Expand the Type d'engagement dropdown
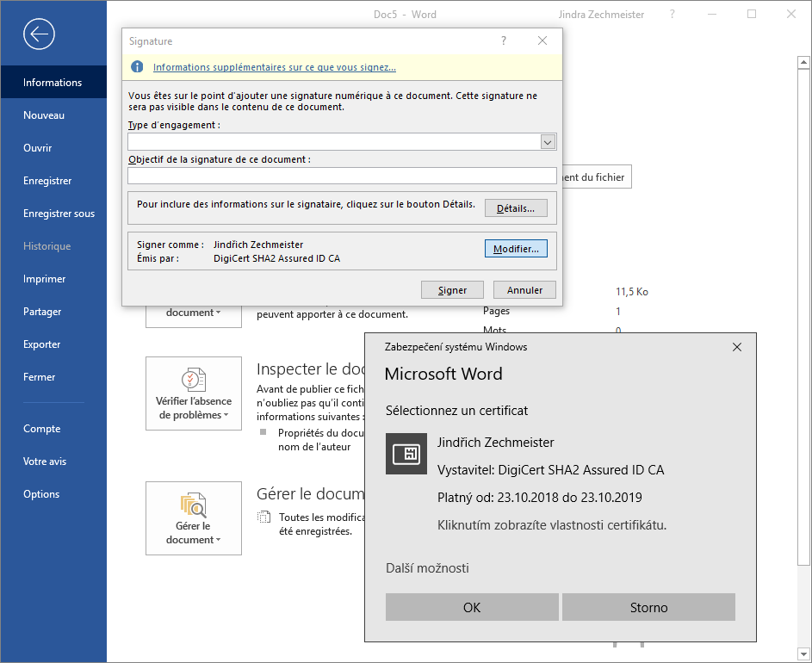This screenshot has width=812, height=663. pos(548,142)
